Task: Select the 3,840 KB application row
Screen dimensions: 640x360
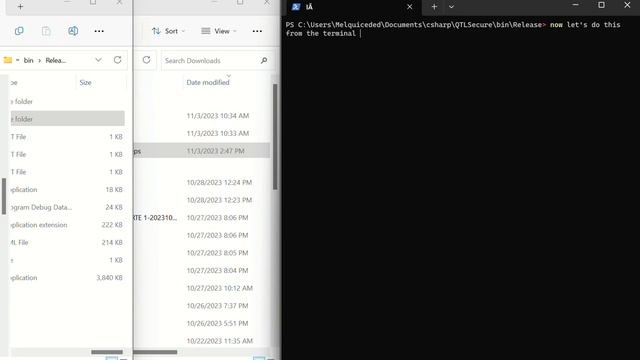Action: (x=67, y=278)
